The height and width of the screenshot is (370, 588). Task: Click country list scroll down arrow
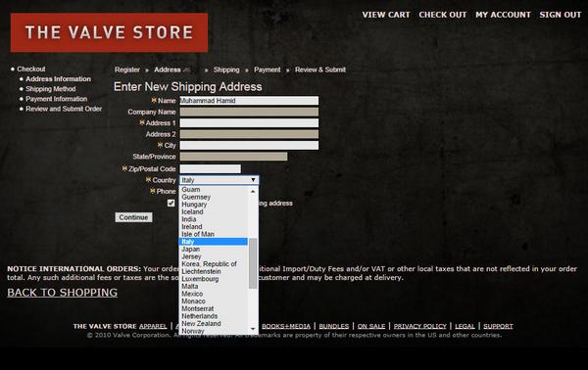(253, 329)
